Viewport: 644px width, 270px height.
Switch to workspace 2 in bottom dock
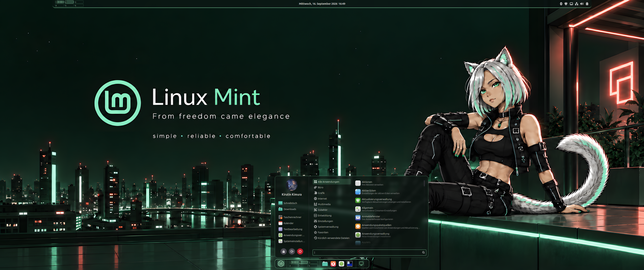[303, 262]
